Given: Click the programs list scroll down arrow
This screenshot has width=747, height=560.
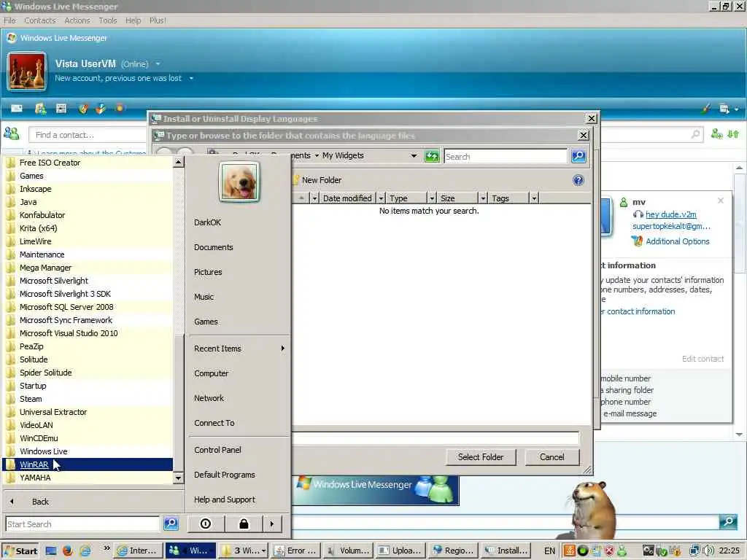Looking at the screenshot, I should (178, 478).
